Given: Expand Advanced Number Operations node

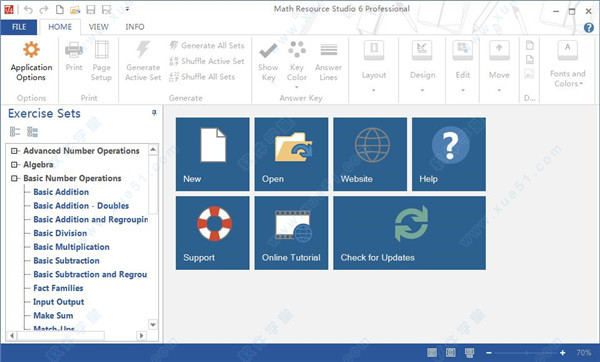Looking at the screenshot, I should (x=14, y=151).
